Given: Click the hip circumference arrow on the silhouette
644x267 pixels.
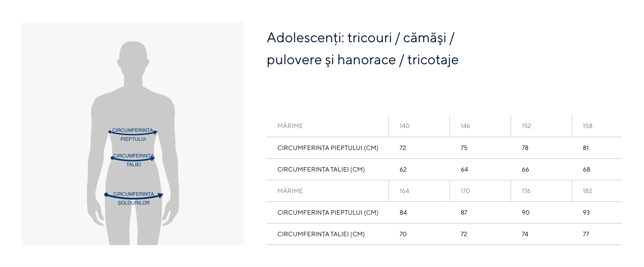Looking at the screenshot, I should pos(134,198).
